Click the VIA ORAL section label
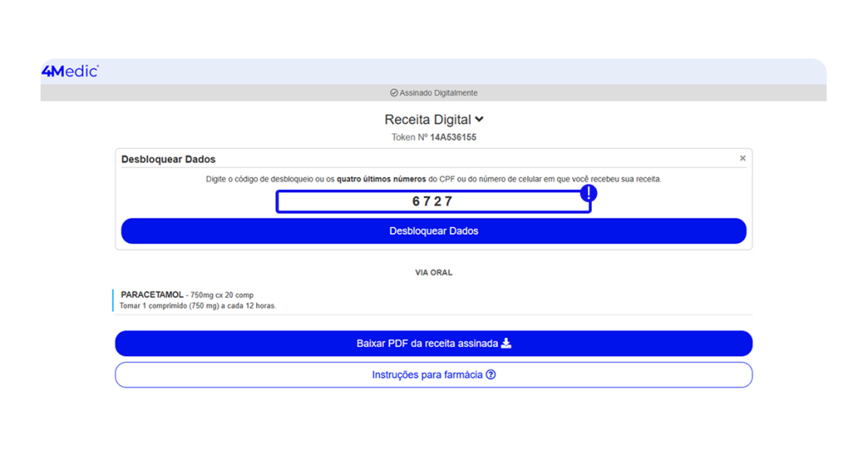The width and height of the screenshot is (868, 456). (433, 273)
